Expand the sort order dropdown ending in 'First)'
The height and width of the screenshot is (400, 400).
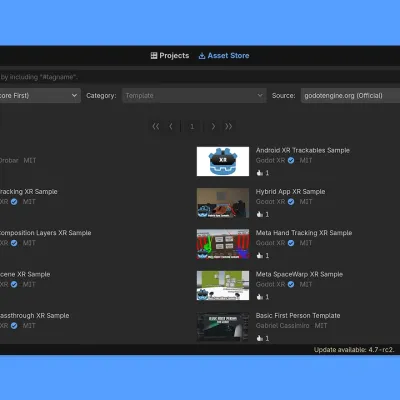pyautogui.click(x=40, y=96)
